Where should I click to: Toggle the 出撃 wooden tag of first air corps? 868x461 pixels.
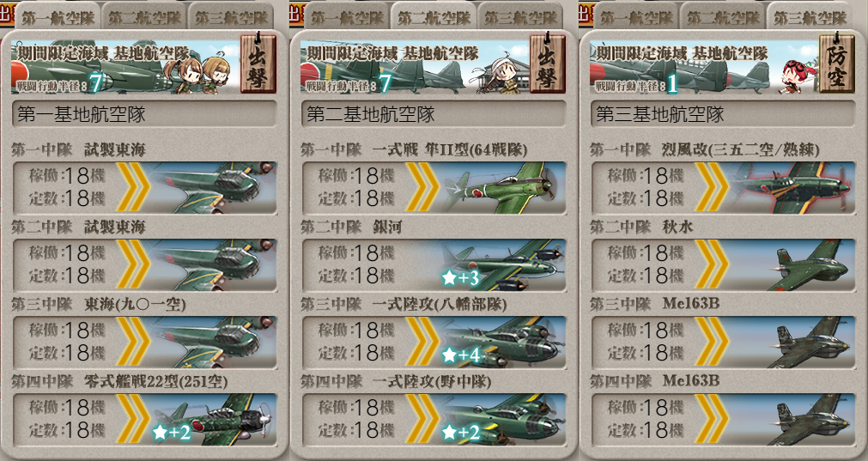tap(258, 64)
